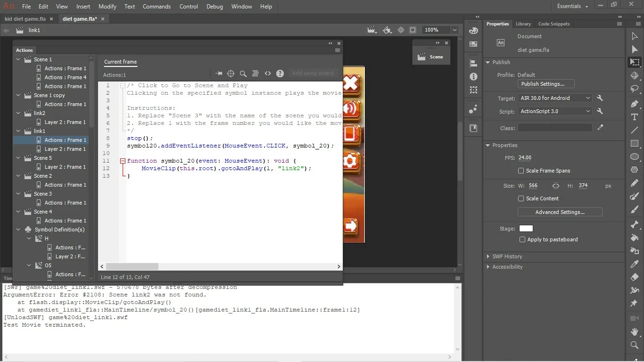Enable the Scale Content checkbox
The height and width of the screenshot is (362, 644).
[x=521, y=198]
